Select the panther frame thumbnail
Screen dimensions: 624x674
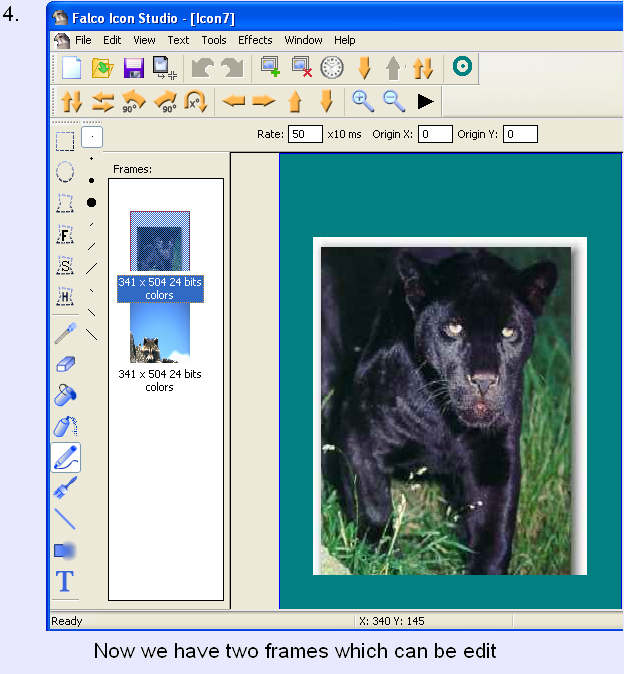click(160, 241)
